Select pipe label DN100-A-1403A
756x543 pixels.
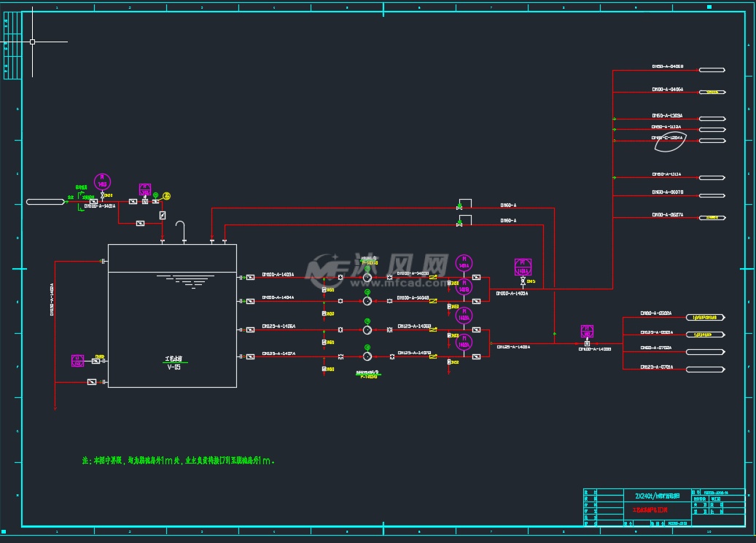coord(278,274)
